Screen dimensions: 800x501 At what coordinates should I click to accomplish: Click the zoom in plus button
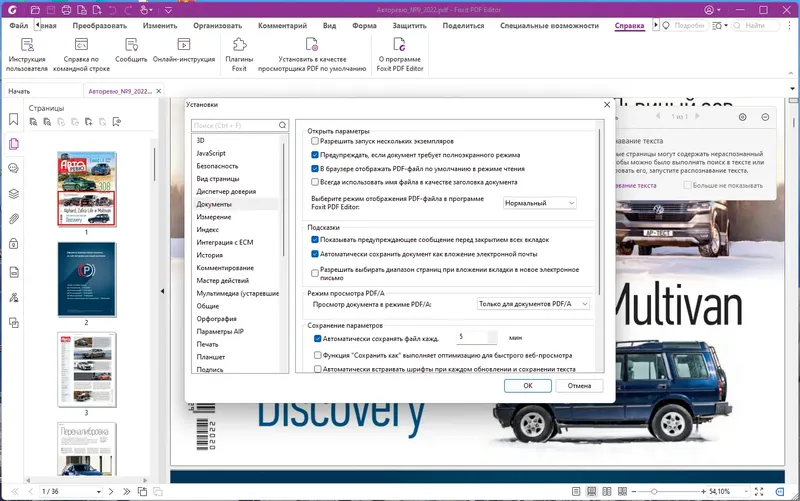(x=703, y=491)
